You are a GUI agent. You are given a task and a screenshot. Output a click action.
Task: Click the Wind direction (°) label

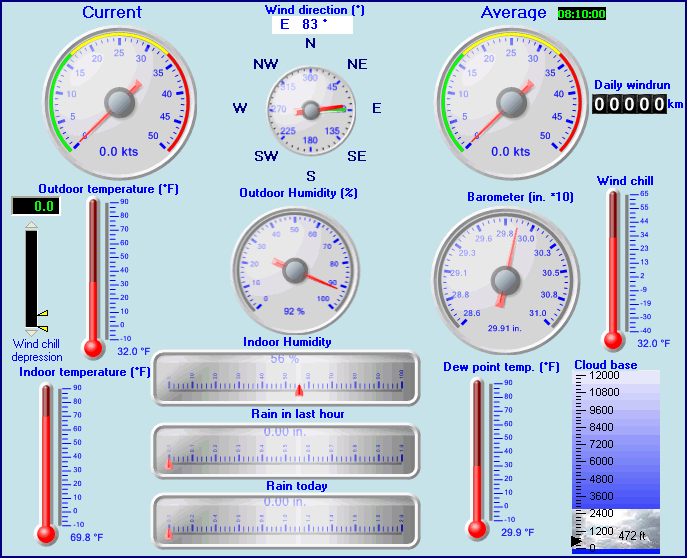[x=315, y=10]
